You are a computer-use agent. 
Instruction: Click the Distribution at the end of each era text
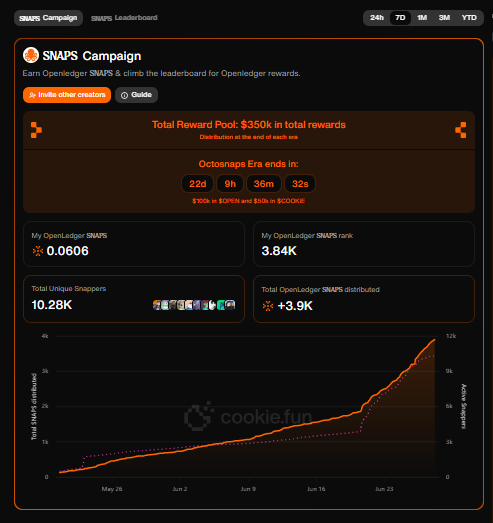tap(249, 137)
